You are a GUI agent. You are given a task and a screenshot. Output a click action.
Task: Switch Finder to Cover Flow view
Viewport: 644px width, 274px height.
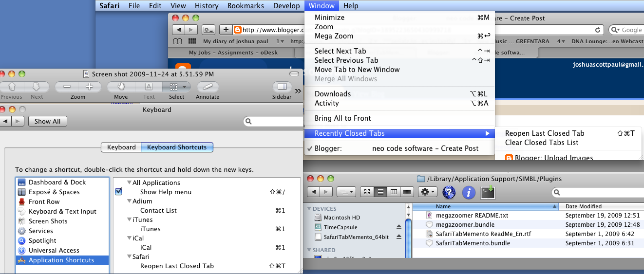click(x=407, y=192)
